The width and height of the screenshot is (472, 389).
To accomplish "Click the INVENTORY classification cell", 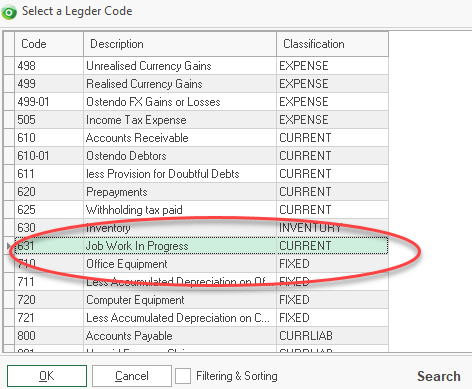I will 332,228.
